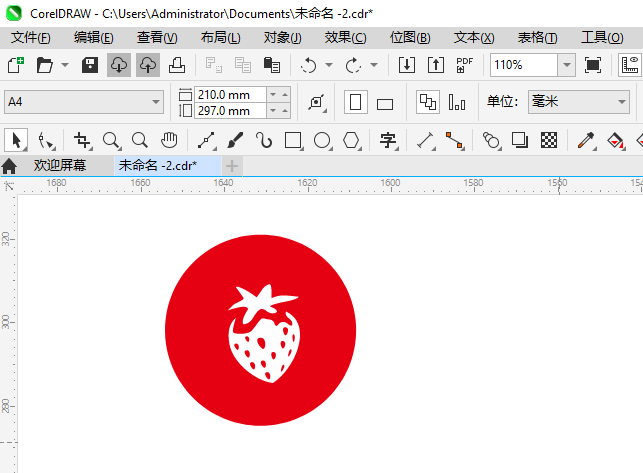Undo the last action
The height and width of the screenshot is (473, 643).
pos(308,65)
